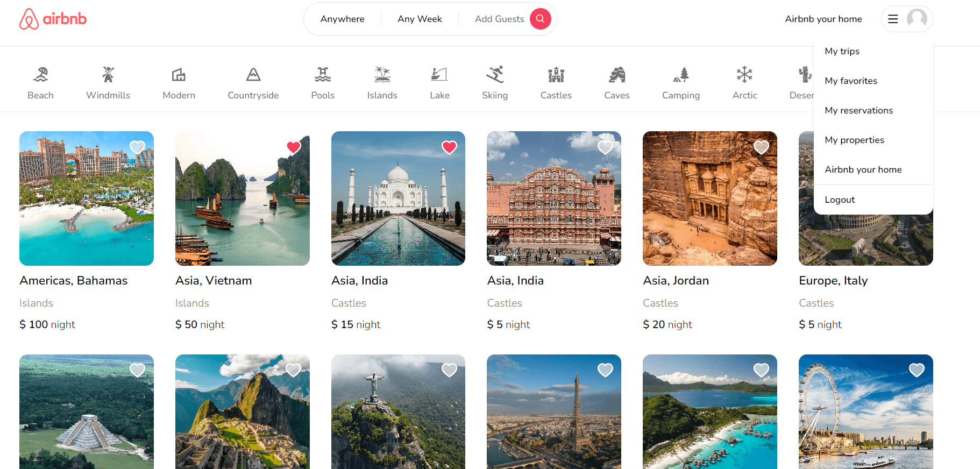980x469 pixels.
Task: Click the red search magnifier button
Action: click(540, 19)
